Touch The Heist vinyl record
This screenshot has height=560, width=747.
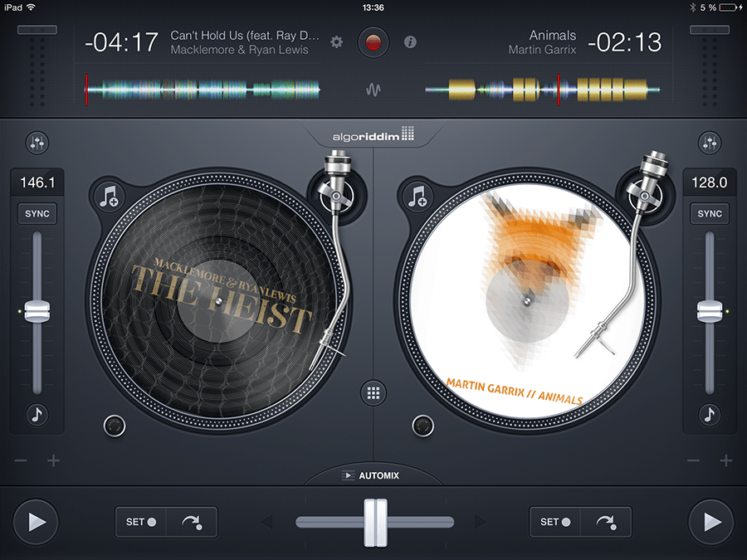click(218, 301)
